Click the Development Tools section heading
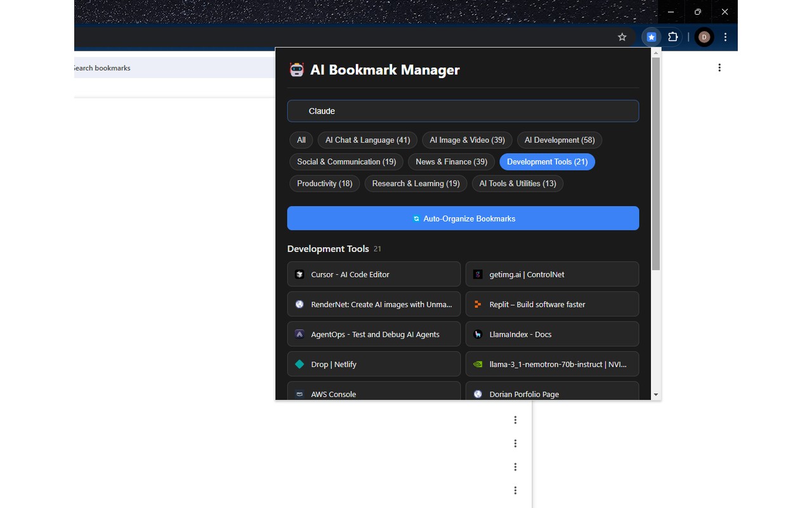This screenshot has width=812, height=508. click(328, 249)
